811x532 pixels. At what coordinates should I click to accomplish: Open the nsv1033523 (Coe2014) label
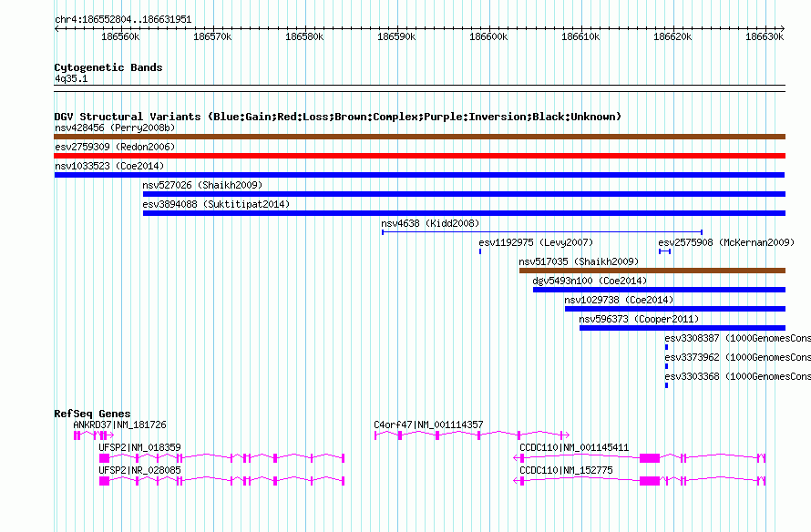coord(109,166)
